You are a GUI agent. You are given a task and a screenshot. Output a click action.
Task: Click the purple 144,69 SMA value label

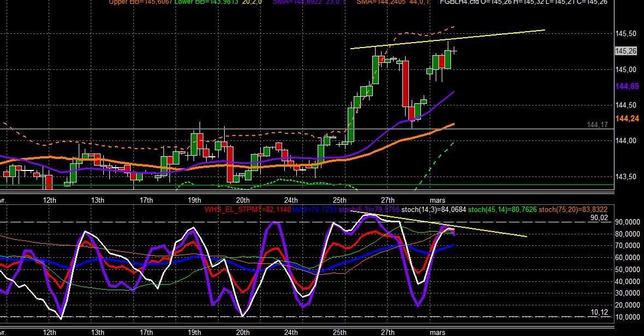tap(627, 86)
